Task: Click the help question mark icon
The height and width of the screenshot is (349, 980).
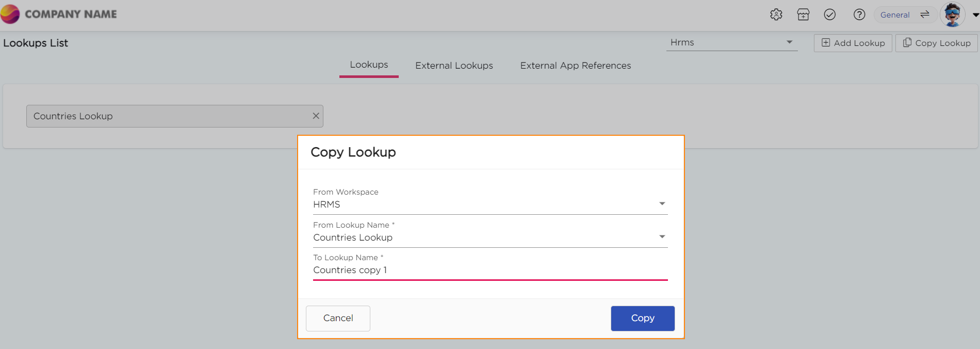Action: pyautogui.click(x=859, y=14)
